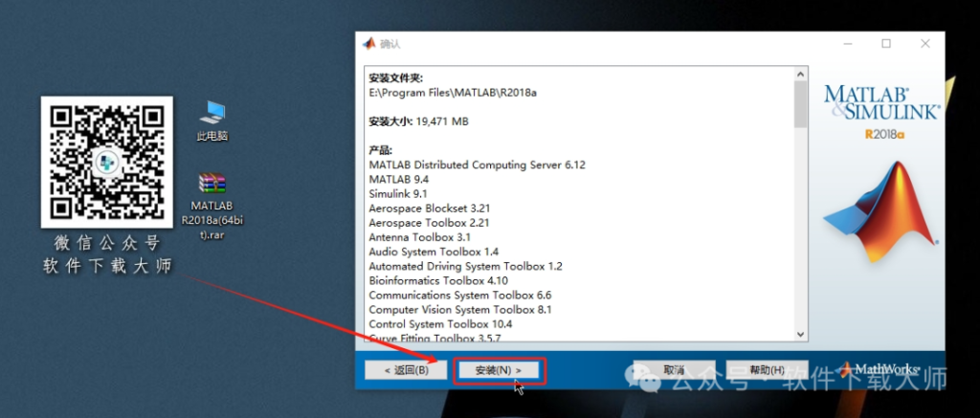Click the 产品: heading
The height and width of the screenshot is (418, 980).
tap(381, 150)
